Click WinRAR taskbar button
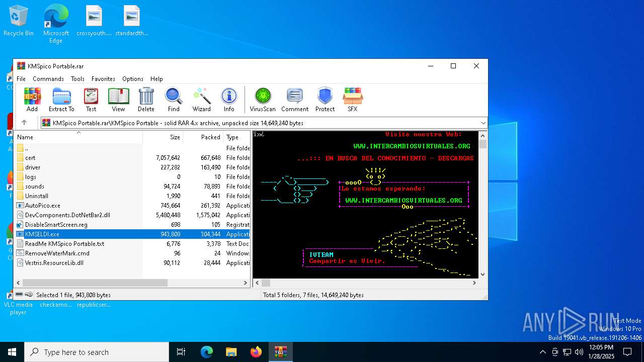This screenshot has width=644, height=362. [281, 352]
